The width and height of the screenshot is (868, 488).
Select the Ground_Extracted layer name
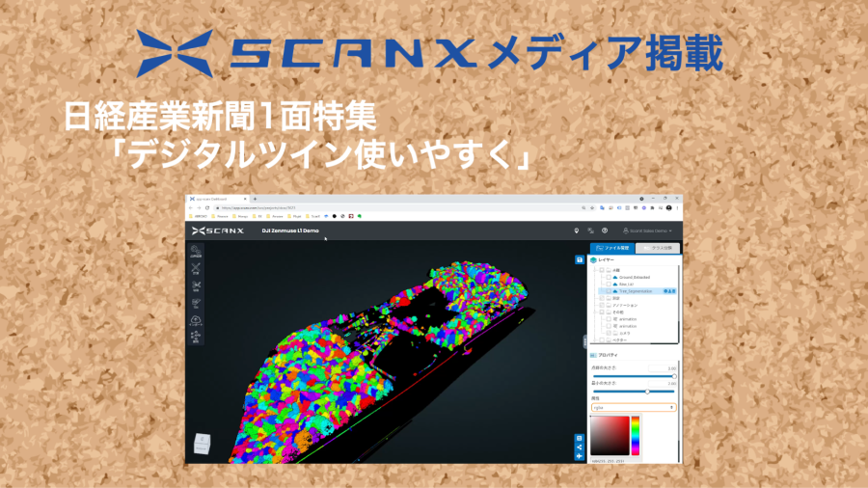tap(635, 277)
